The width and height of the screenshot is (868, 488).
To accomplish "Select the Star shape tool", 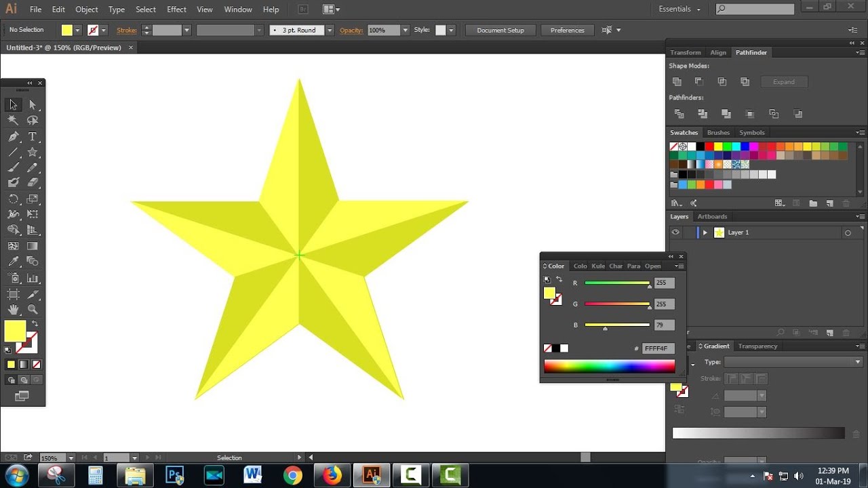I will [33, 152].
